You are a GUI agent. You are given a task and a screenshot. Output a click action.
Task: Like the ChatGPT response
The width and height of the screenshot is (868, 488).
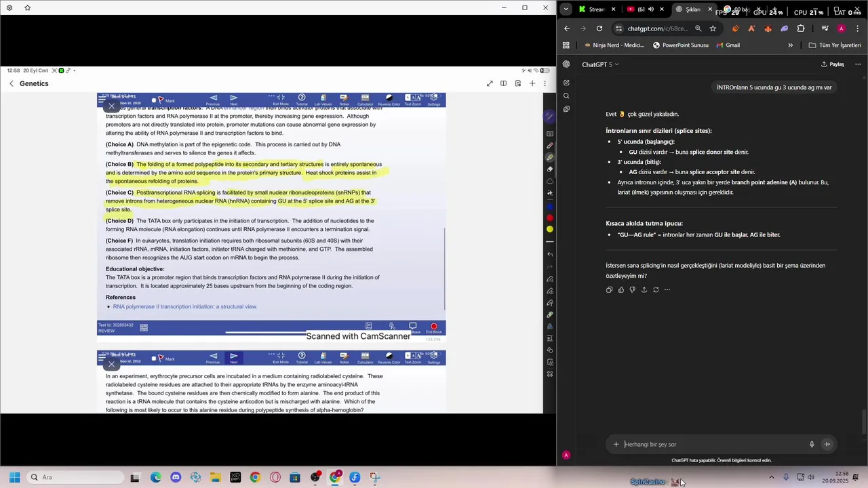pos(620,289)
